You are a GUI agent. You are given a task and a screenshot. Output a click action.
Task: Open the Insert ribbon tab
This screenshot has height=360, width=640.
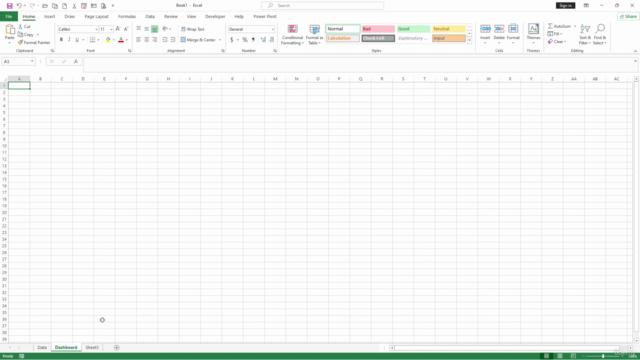[49, 17]
